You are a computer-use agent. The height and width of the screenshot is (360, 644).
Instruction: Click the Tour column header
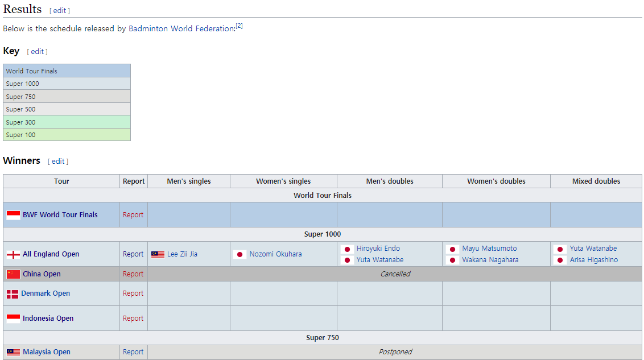61,181
